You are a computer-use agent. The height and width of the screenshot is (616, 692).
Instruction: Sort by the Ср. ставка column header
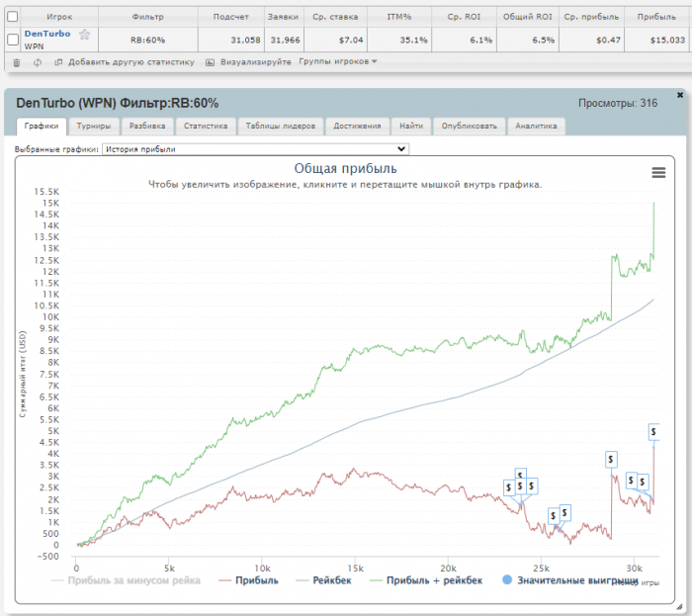pos(335,17)
